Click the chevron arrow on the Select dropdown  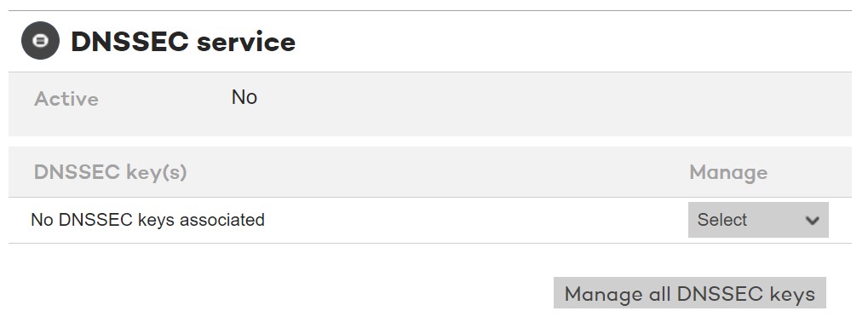(x=812, y=221)
